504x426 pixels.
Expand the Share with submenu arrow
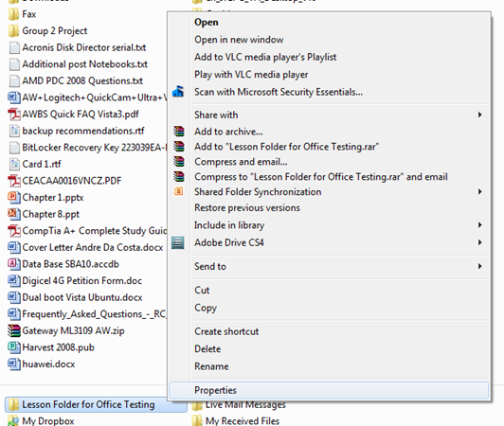click(480, 115)
